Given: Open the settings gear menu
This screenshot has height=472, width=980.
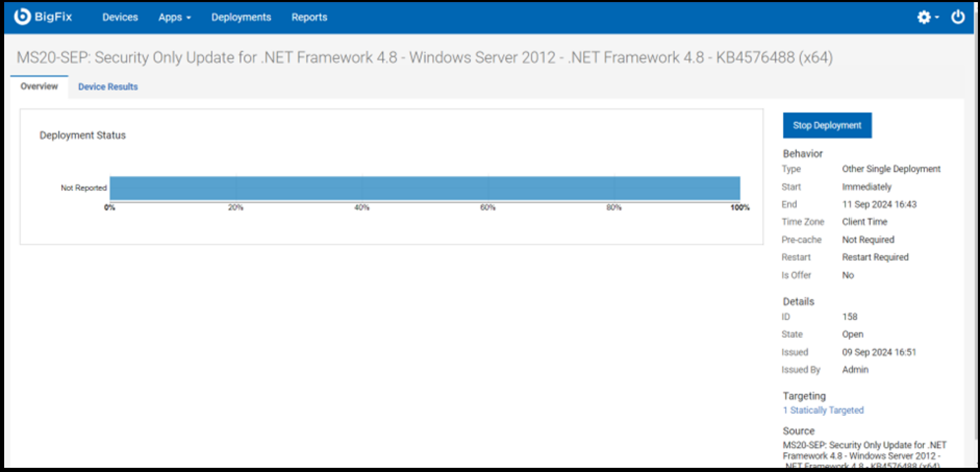Looking at the screenshot, I should pyautogui.click(x=926, y=17).
